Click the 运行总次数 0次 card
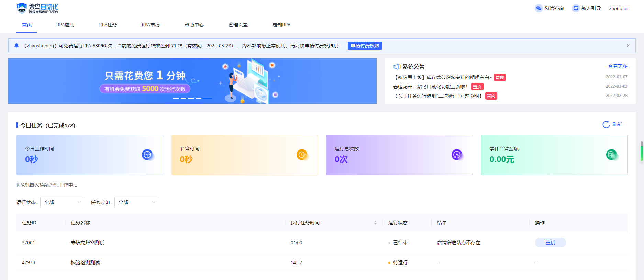644x280 pixels. (399, 155)
